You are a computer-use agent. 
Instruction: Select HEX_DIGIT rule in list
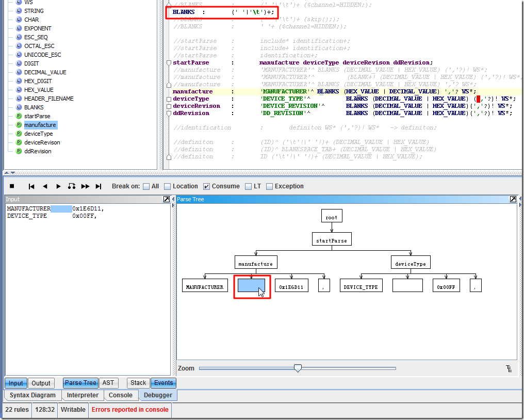38,81
